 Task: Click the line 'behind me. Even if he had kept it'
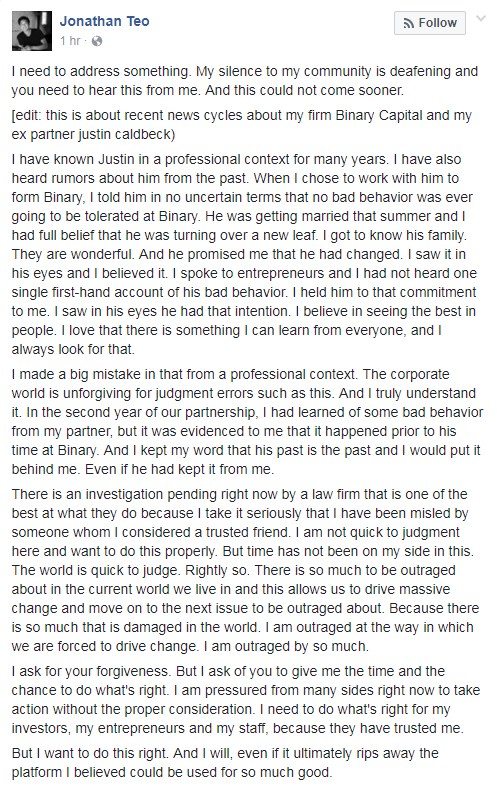coord(143,469)
